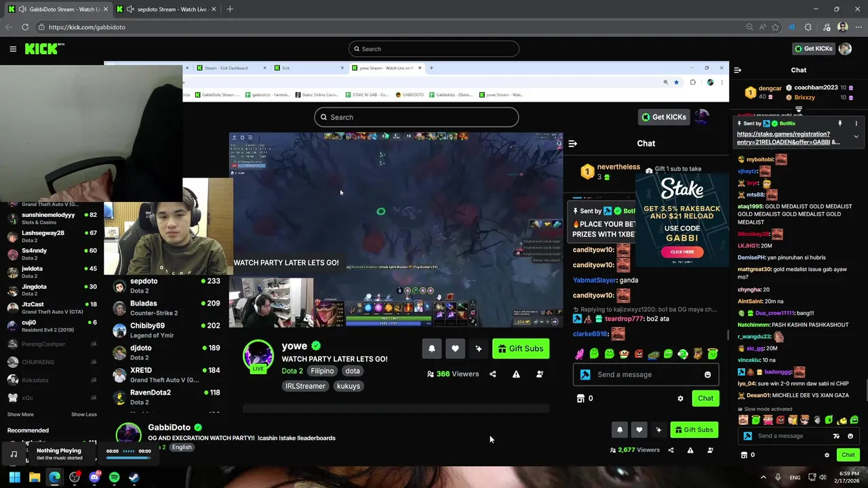
Task: Open the Edge extensions puzzle icon
Action: pyautogui.click(x=808, y=27)
